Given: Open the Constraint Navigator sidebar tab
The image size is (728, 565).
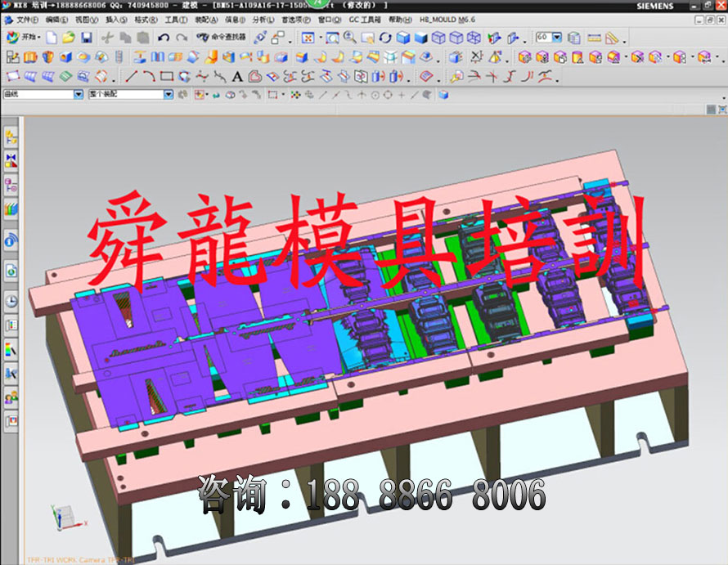Looking at the screenshot, I should 11,161.
